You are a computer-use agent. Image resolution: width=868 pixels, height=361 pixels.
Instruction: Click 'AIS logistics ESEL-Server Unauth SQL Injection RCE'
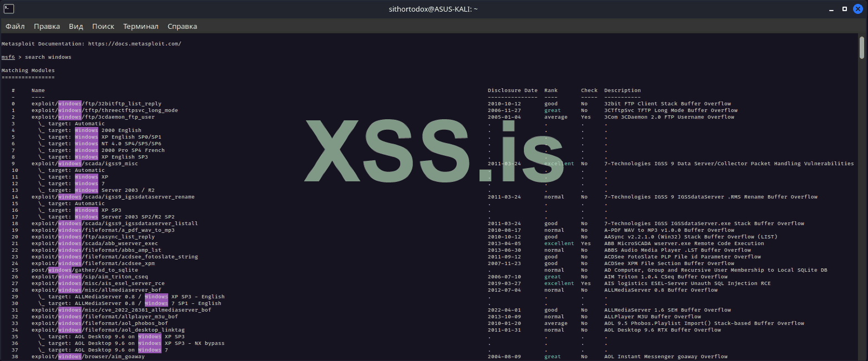click(688, 283)
